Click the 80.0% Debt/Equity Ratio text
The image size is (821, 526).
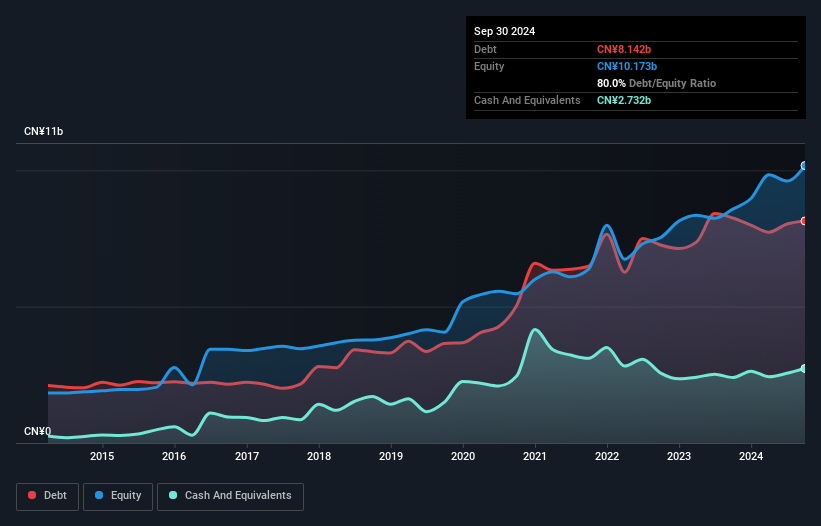click(656, 83)
